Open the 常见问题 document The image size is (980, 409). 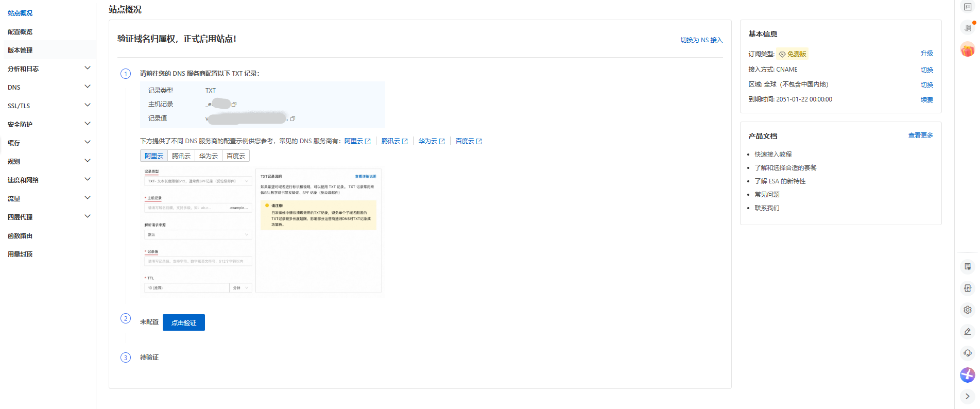pyautogui.click(x=767, y=195)
